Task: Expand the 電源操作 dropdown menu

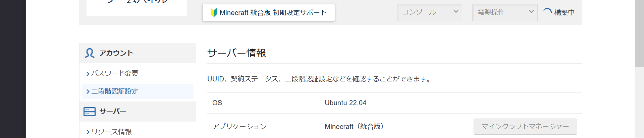Action: [505, 12]
